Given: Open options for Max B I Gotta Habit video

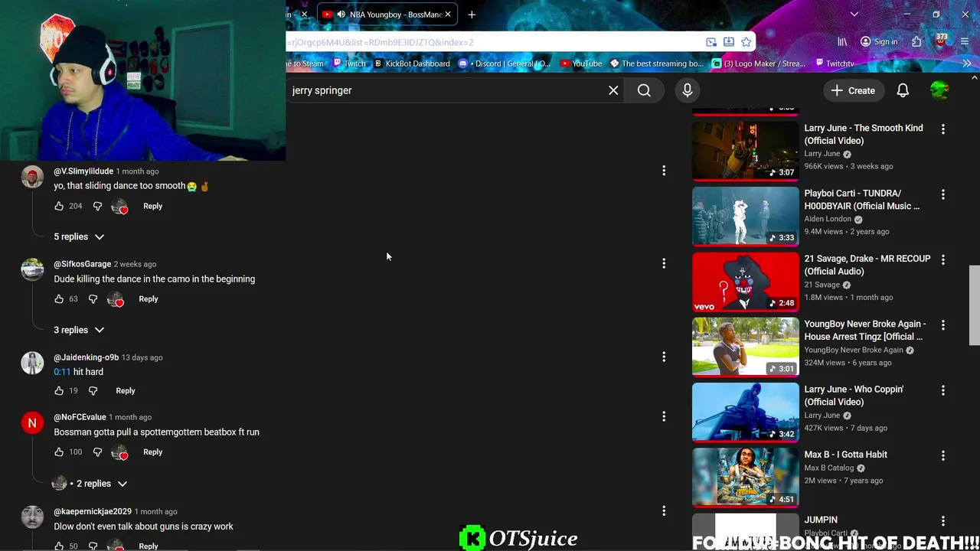Looking at the screenshot, I should pos(942,455).
